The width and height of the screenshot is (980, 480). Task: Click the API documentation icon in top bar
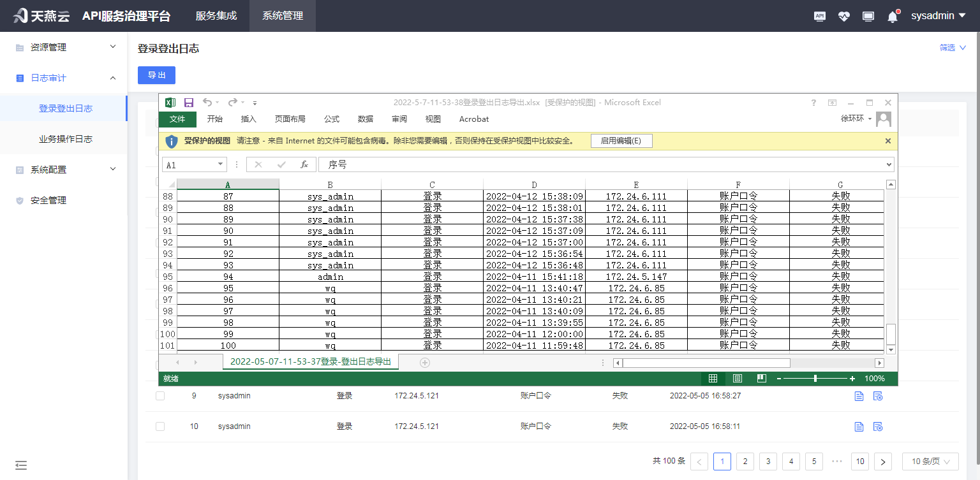tap(820, 15)
